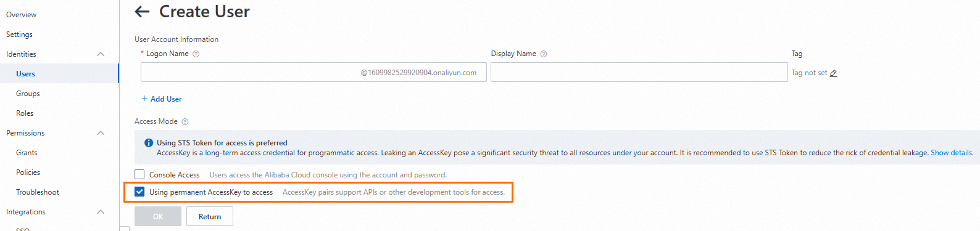Image resolution: width=980 pixels, height=231 pixels.
Task: Edit tags with the pencil icon
Action: pyautogui.click(x=833, y=73)
